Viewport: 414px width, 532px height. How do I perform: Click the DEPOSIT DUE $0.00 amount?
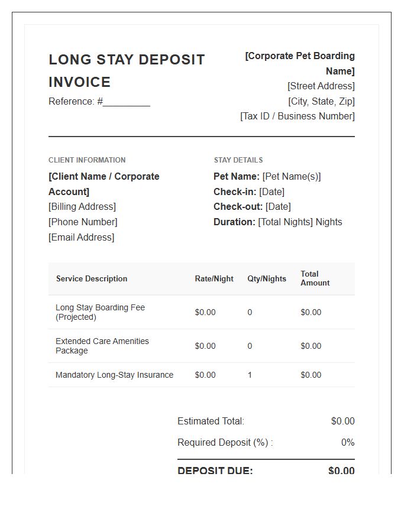coord(341,470)
